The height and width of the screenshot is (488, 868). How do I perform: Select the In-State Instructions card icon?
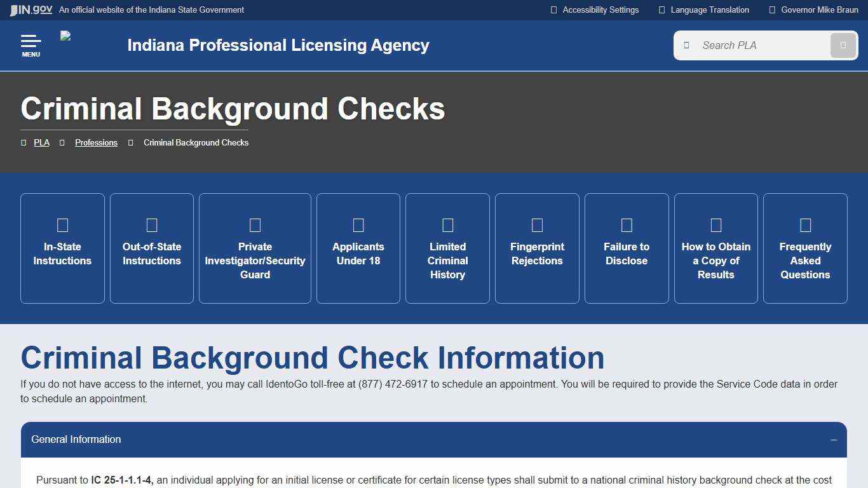click(62, 224)
